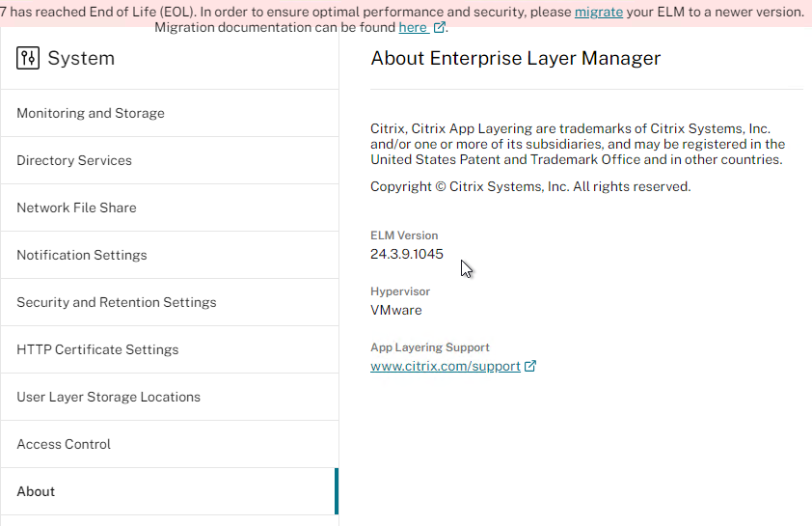
Task: Click the System sliders icon
Action: click(28, 58)
